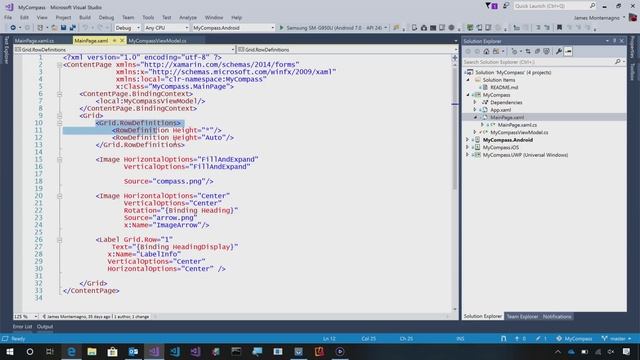
Task: Open Microsoft Edge from the taskbar
Action: tap(71, 351)
